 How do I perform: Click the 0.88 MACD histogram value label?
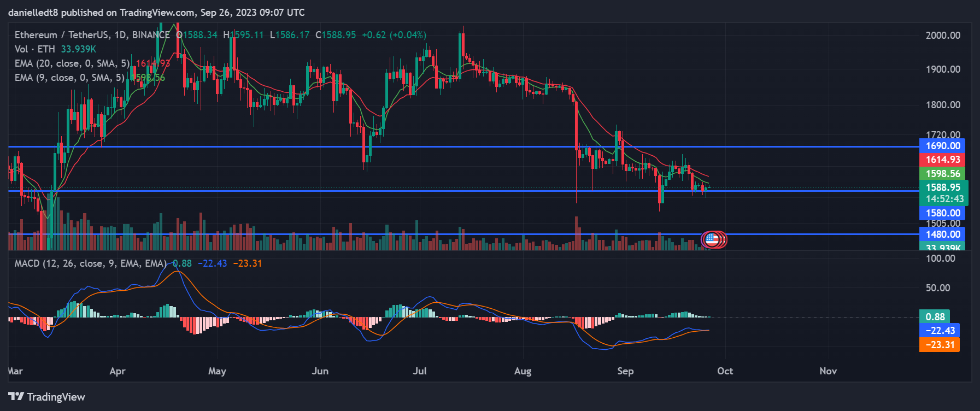[935, 317]
